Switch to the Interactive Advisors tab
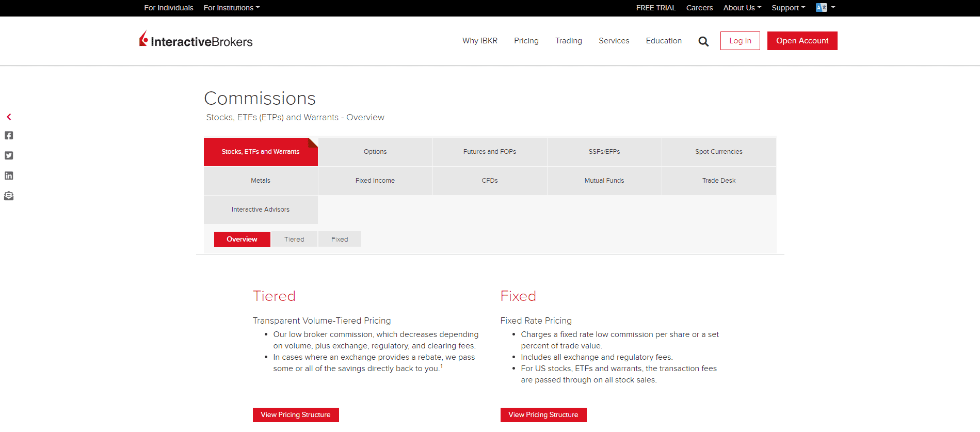Image resolution: width=980 pixels, height=432 pixels. (261, 210)
